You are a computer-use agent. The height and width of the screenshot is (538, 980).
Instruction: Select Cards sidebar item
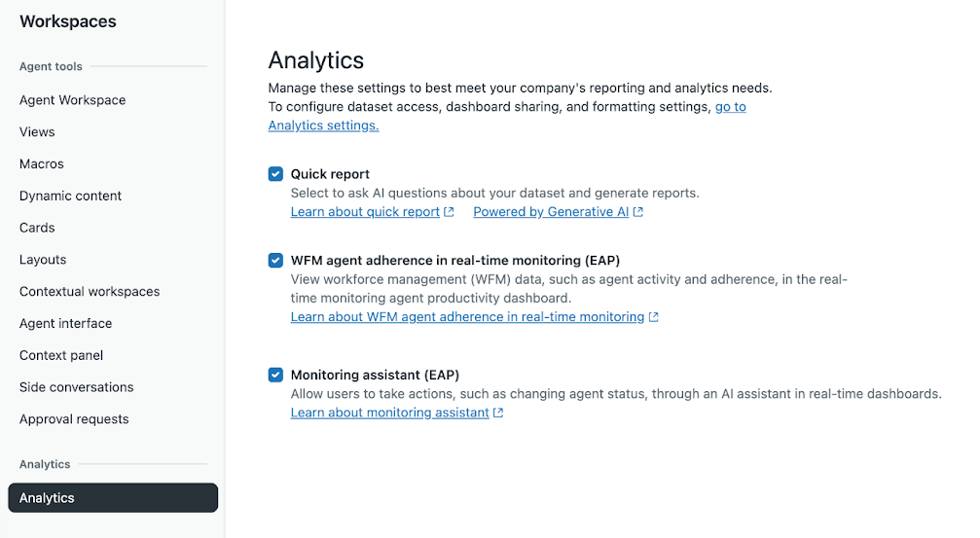coord(37,228)
